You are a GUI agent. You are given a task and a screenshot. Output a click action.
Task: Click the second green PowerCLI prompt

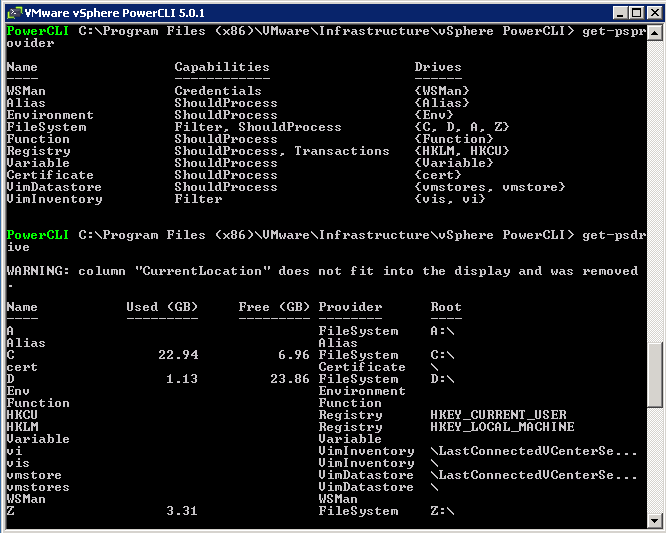37,235
